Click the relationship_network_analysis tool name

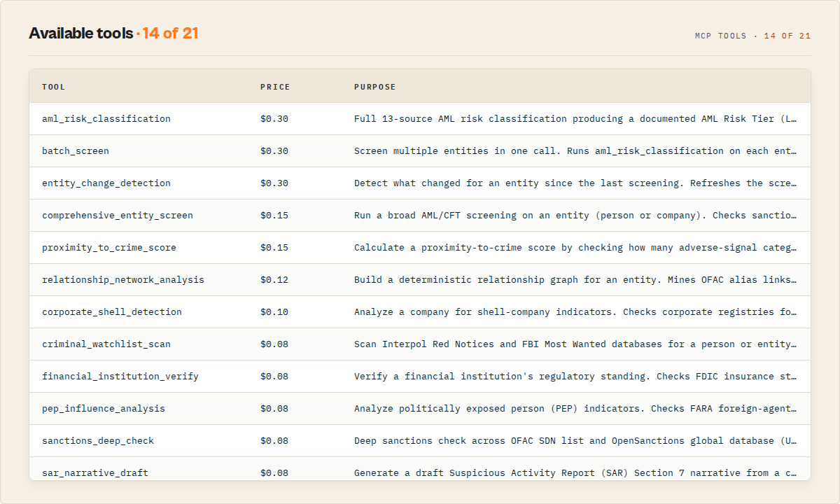coord(123,279)
